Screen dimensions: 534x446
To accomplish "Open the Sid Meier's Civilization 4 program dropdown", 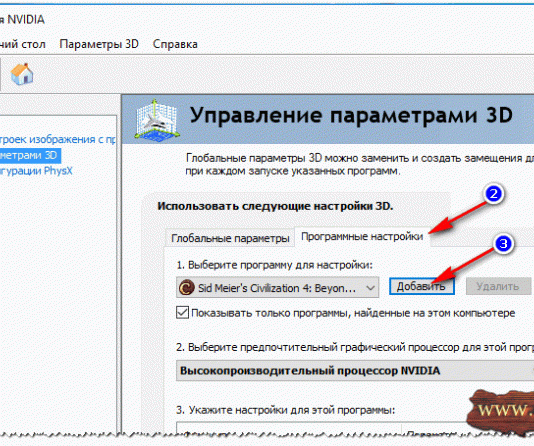I will point(277,288).
